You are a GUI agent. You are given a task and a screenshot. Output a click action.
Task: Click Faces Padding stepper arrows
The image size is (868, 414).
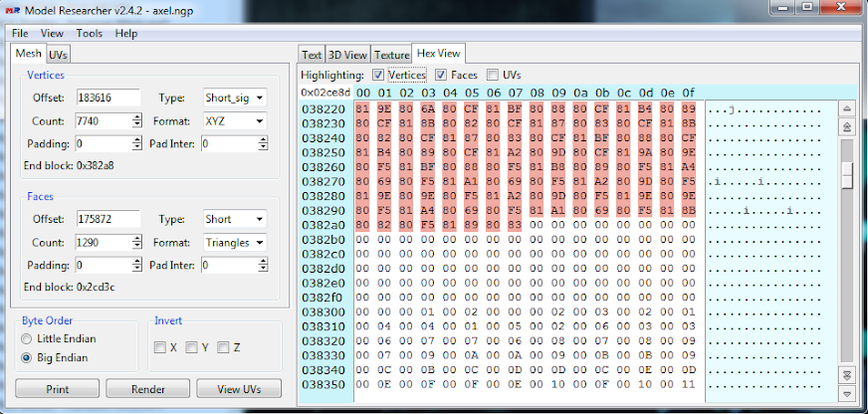click(x=136, y=266)
